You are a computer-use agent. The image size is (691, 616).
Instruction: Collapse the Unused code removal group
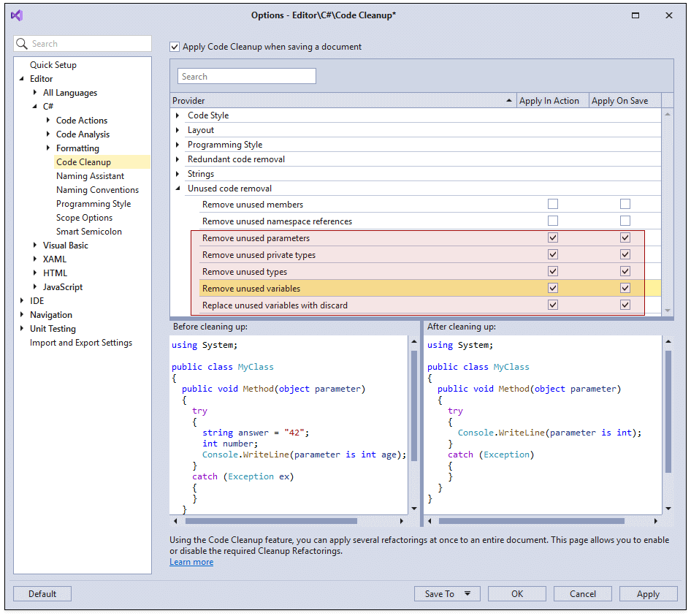pyautogui.click(x=176, y=188)
